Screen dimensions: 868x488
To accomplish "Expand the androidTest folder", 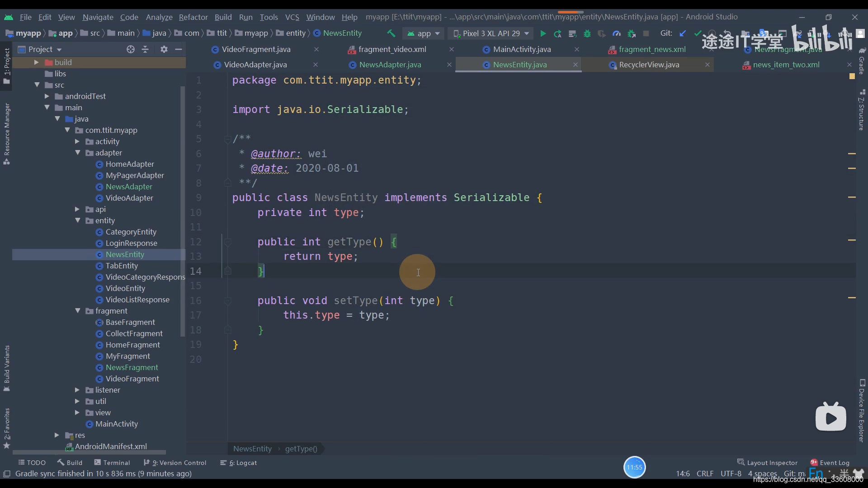I will tap(47, 96).
